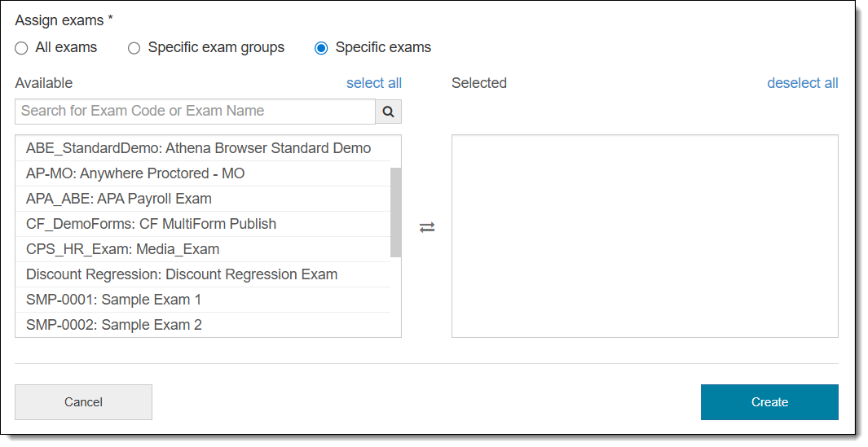Choose the Specific exam groups option

pos(134,48)
